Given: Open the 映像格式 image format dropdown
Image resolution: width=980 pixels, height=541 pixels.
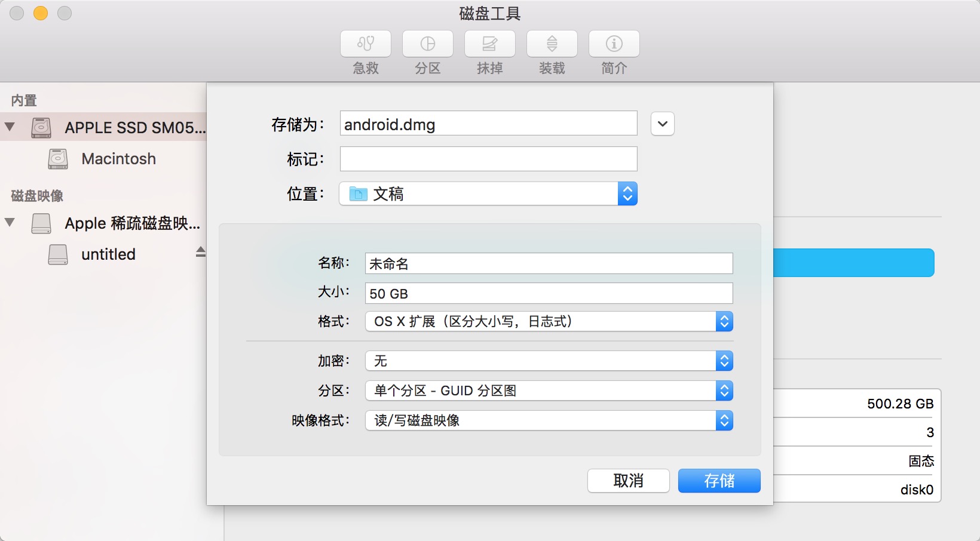Looking at the screenshot, I should pos(549,420).
